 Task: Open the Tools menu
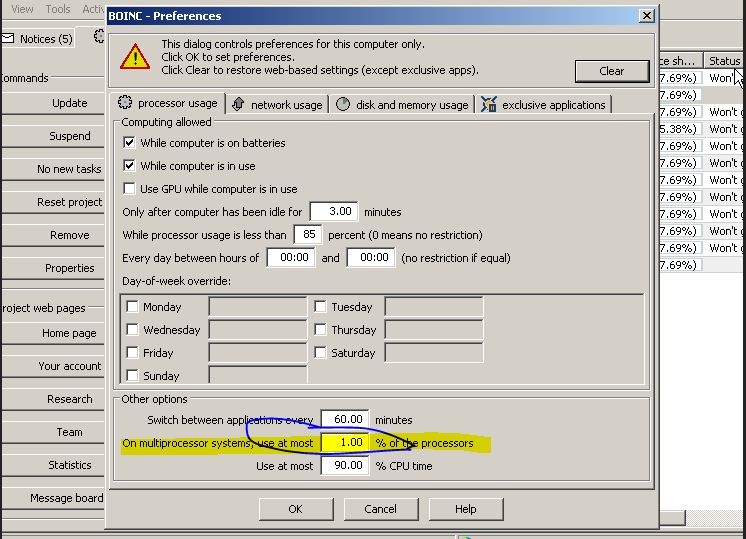tap(58, 9)
